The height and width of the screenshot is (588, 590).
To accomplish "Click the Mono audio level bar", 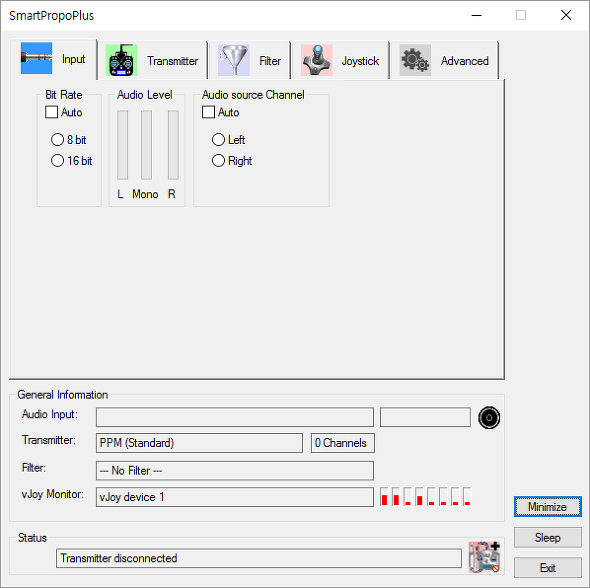I will (146, 145).
